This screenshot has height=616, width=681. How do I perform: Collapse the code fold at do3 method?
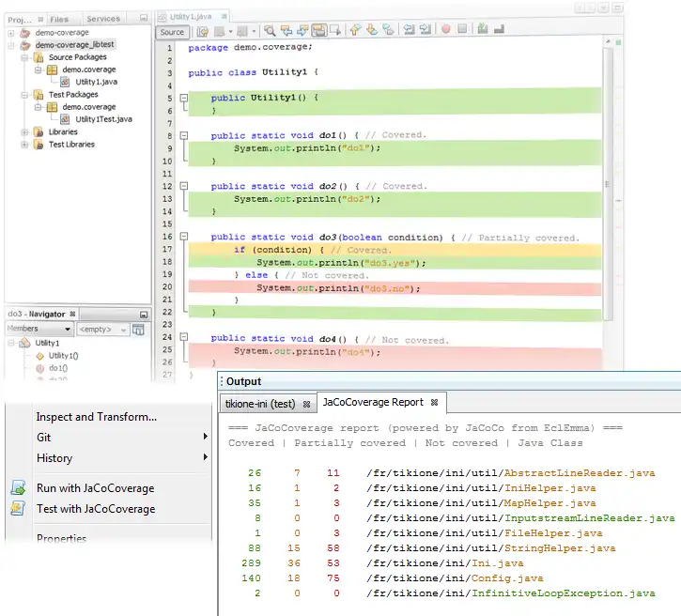[x=184, y=238]
